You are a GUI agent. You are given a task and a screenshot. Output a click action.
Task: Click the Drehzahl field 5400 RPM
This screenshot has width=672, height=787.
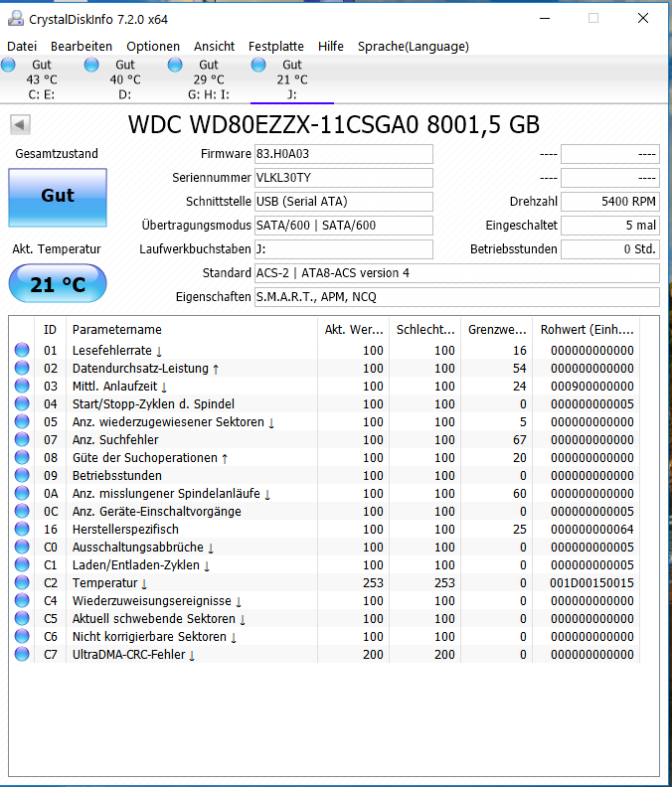[x=610, y=202]
